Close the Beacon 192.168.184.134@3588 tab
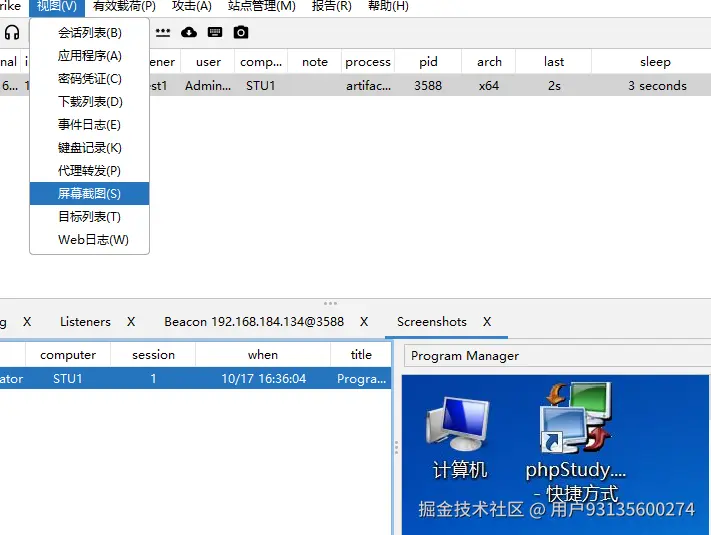Viewport: 711px width, 535px height. point(364,322)
